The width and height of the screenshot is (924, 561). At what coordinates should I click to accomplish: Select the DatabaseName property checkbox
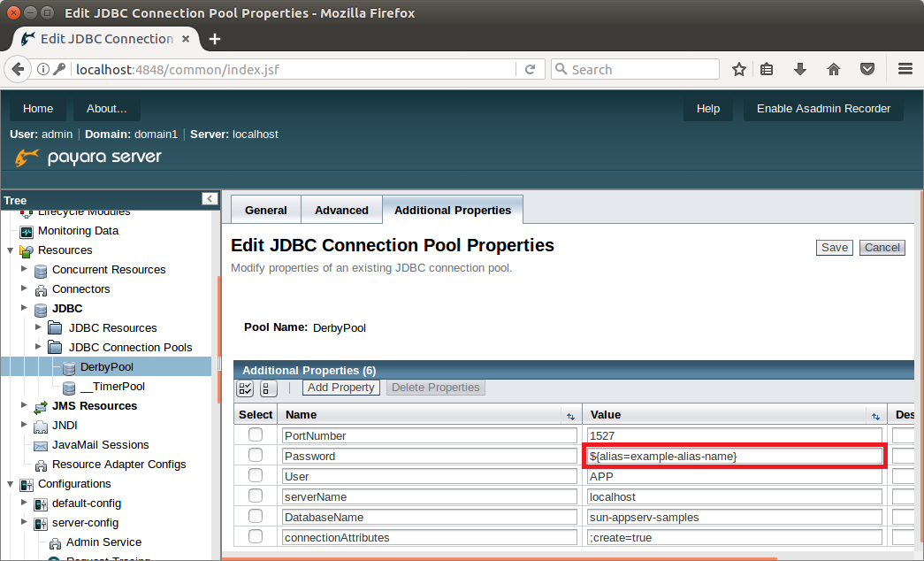[x=256, y=516]
